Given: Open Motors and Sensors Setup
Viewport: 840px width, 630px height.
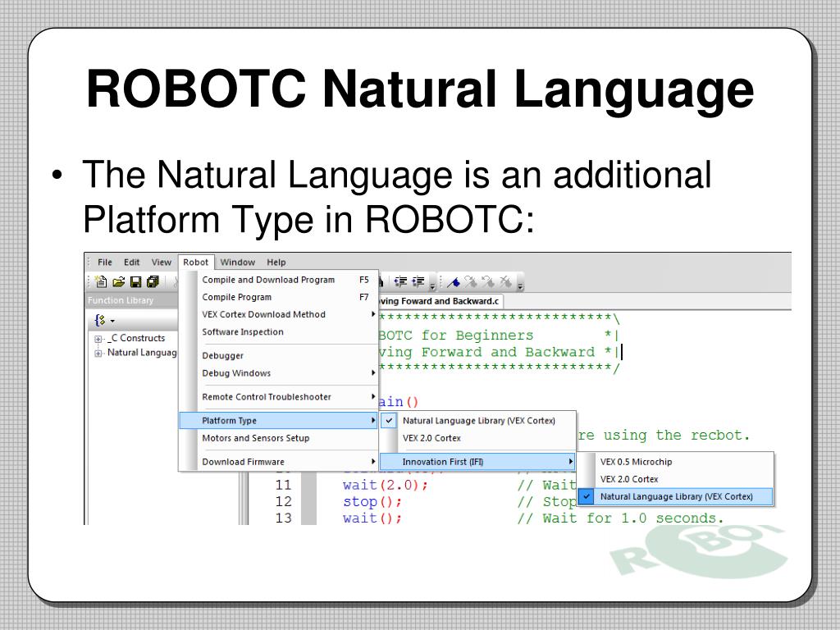Looking at the screenshot, I should pos(279,438).
